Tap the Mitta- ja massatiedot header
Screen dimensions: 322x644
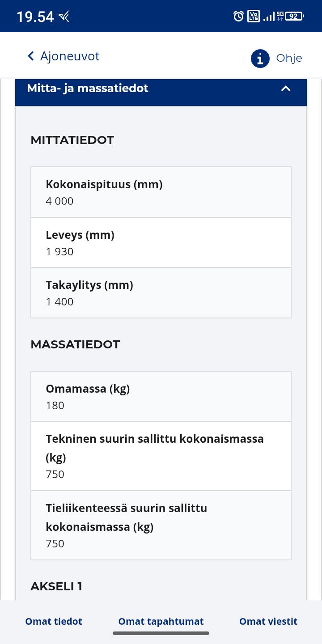pyautogui.click(x=88, y=89)
